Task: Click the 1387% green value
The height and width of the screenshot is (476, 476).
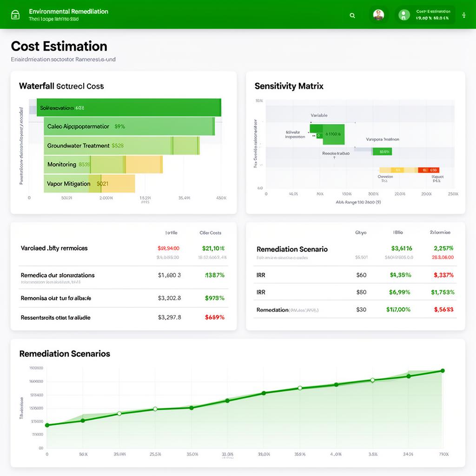Action: [215, 275]
